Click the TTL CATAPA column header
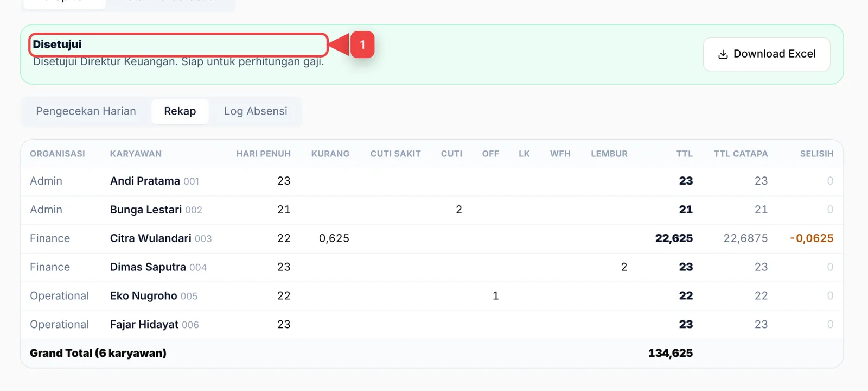This screenshot has width=868, height=391. pyautogui.click(x=741, y=154)
